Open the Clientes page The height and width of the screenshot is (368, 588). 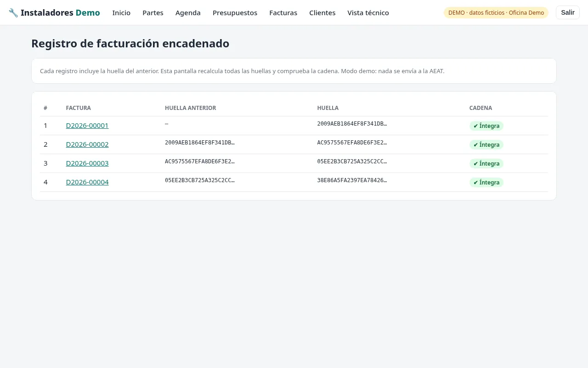[x=322, y=13]
